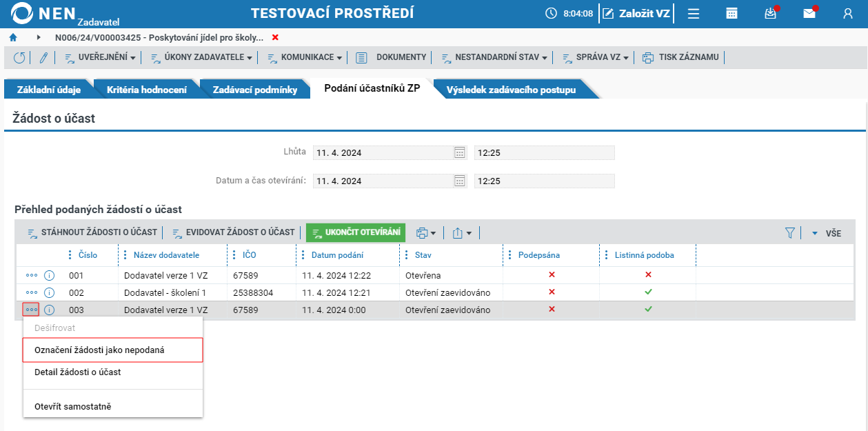Open the VŠE filter dropdown
The image size is (868, 431).
[x=827, y=233]
